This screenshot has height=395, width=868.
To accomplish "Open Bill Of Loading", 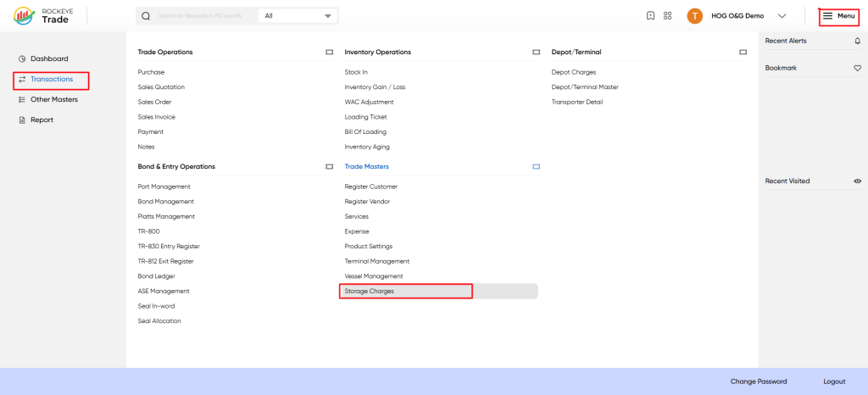I will pyautogui.click(x=365, y=131).
